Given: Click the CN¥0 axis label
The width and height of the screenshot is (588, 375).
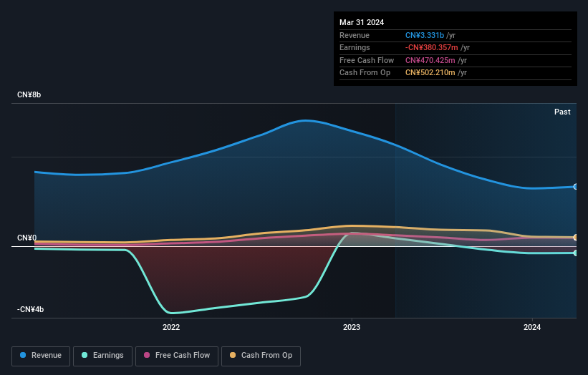Looking at the screenshot, I should pyautogui.click(x=26, y=238).
